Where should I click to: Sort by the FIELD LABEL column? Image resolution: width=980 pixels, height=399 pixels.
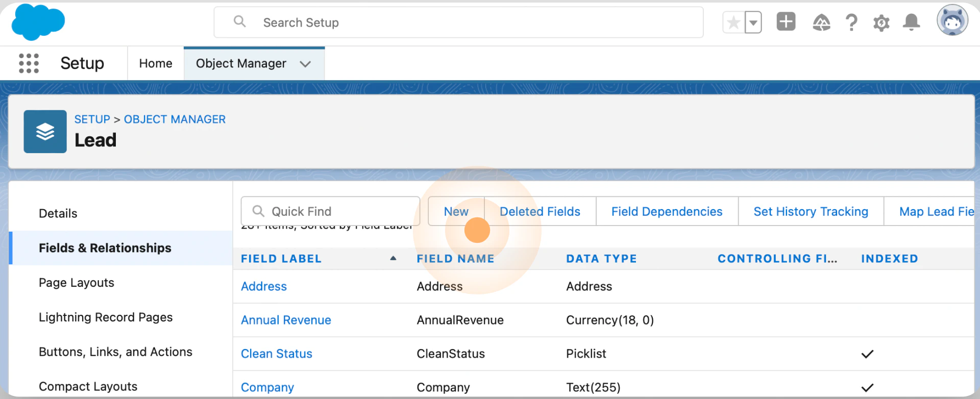click(x=281, y=259)
